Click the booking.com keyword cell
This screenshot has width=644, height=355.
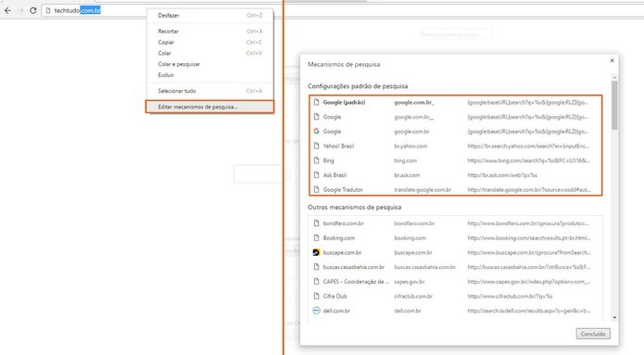tap(410, 238)
